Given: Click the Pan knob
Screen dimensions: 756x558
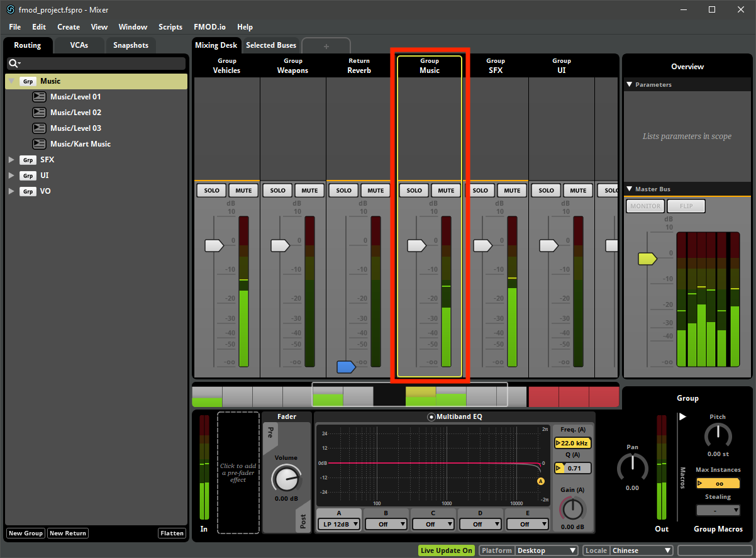Looking at the screenshot, I should (x=632, y=467).
